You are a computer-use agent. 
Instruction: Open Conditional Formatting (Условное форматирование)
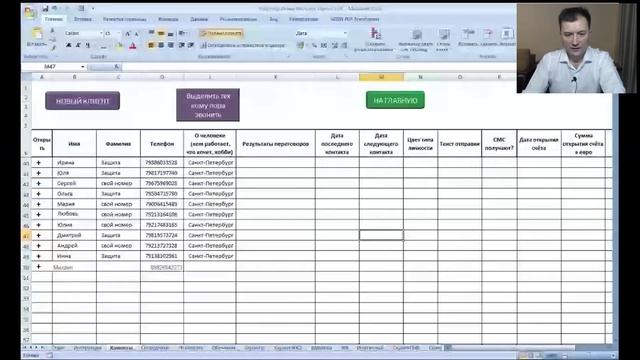[x=375, y=40]
